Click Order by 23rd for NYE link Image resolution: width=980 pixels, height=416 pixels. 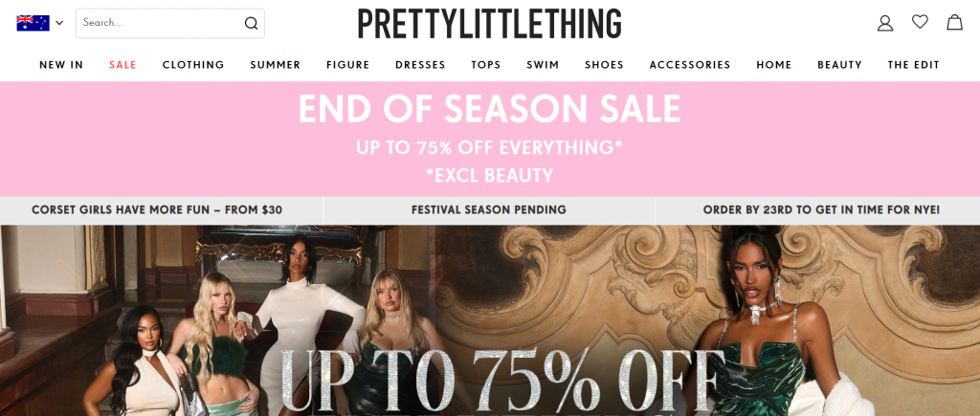(x=821, y=210)
